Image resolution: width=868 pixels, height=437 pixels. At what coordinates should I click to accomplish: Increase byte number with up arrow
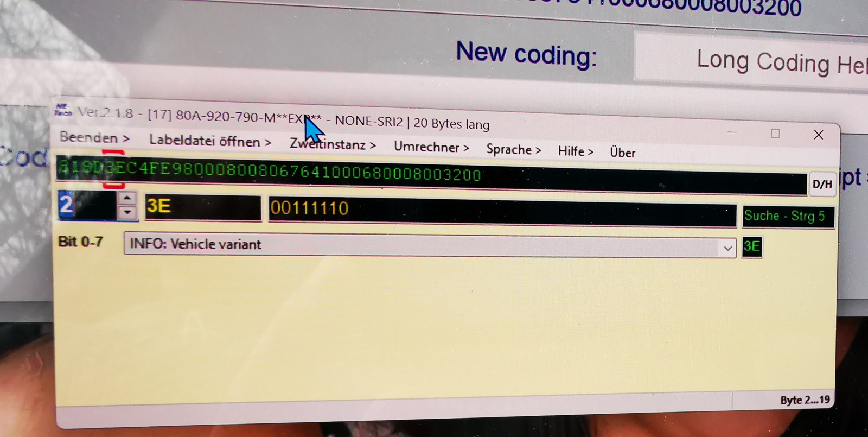point(127,198)
